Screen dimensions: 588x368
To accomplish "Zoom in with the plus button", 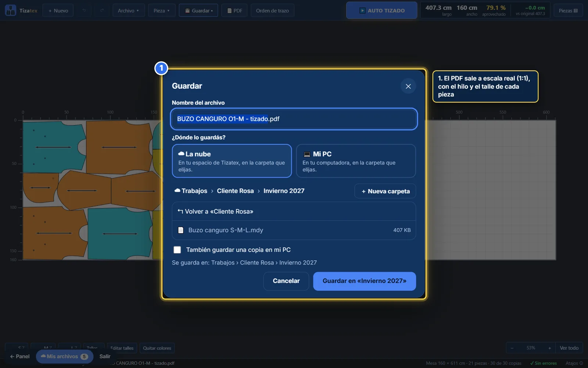I will pos(549,348).
